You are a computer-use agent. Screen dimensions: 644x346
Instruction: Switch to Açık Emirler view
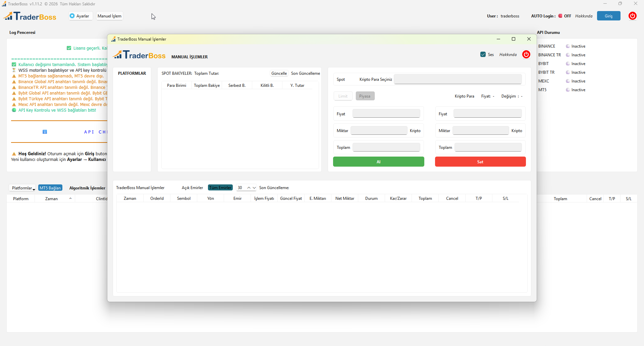(x=192, y=188)
